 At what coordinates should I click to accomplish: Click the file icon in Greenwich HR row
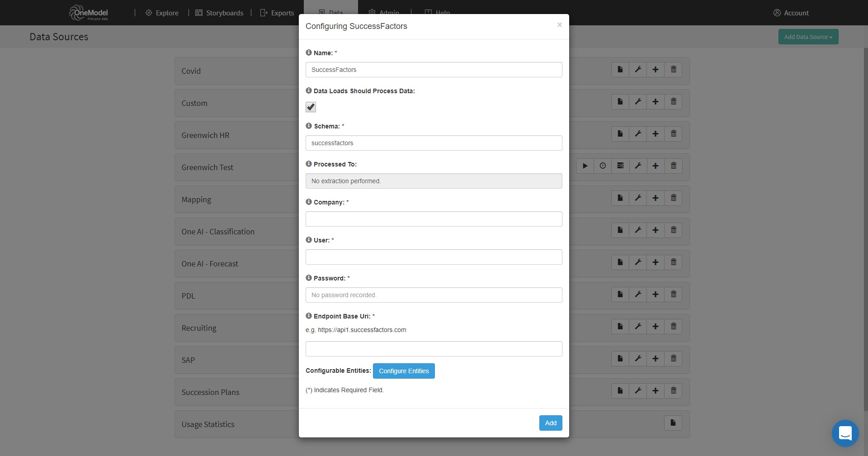point(620,134)
